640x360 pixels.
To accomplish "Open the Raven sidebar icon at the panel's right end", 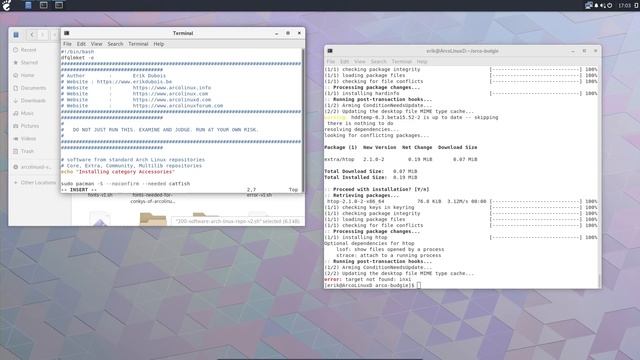I will 636,5.
